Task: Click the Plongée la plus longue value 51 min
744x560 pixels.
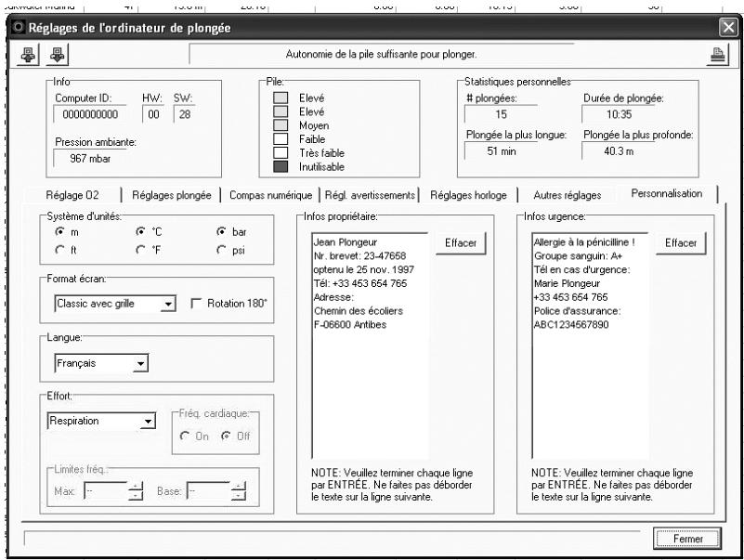Action: coord(501,151)
